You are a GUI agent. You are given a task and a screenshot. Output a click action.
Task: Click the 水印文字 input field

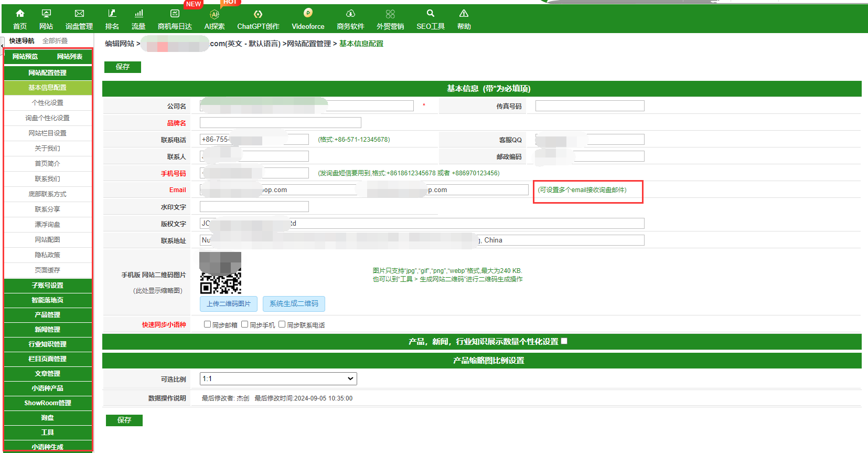pyautogui.click(x=254, y=207)
